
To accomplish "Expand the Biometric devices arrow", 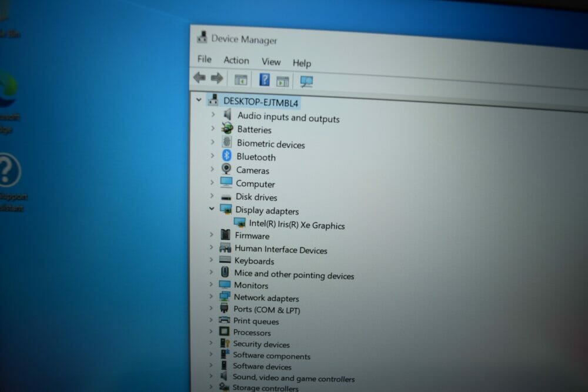I will (x=212, y=142).
